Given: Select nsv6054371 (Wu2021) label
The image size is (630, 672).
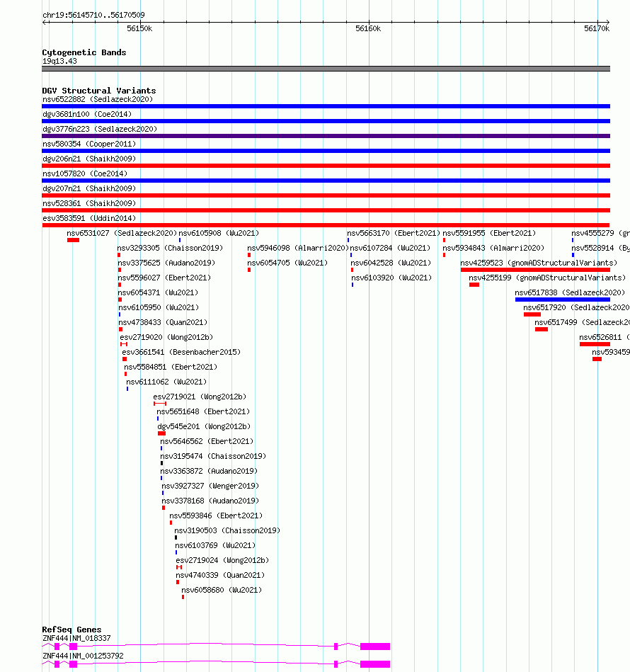Looking at the screenshot, I should 158,292.
